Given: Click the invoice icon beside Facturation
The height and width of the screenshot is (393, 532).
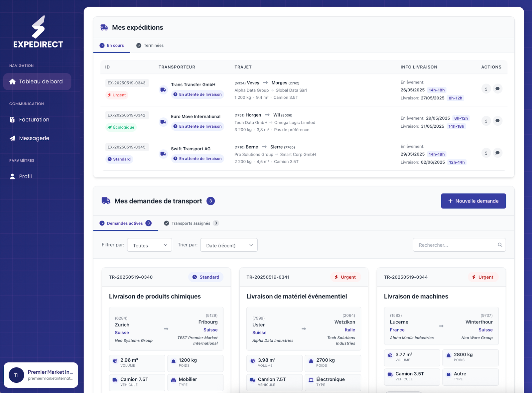Looking at the screenshot, I should pyautogui.click(x=12, y=120).
